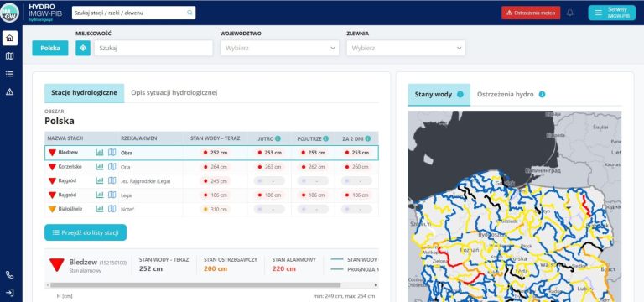Open chart icon for Białośliwie station
Screen dimensions: 644x302
100,209
